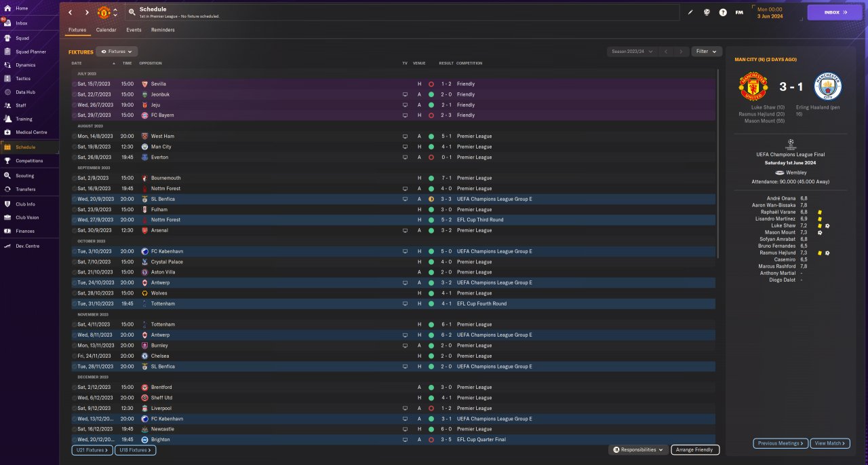
Task: Go to previous season arrow
Action: coord(666,52)
